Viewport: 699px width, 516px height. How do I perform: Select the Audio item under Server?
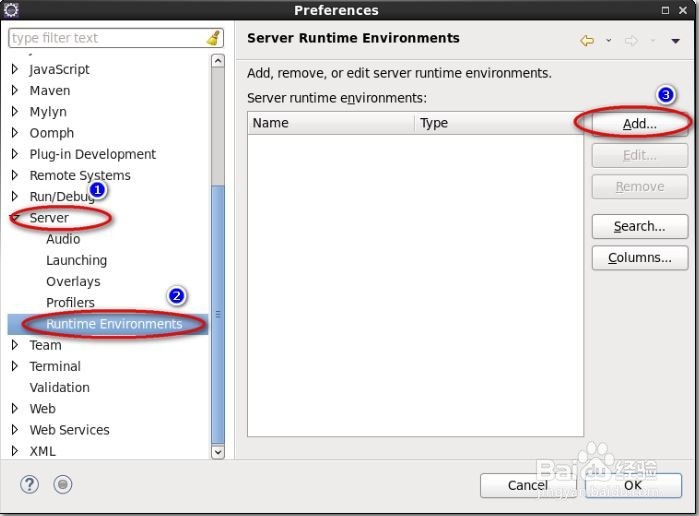click(63, 239)
